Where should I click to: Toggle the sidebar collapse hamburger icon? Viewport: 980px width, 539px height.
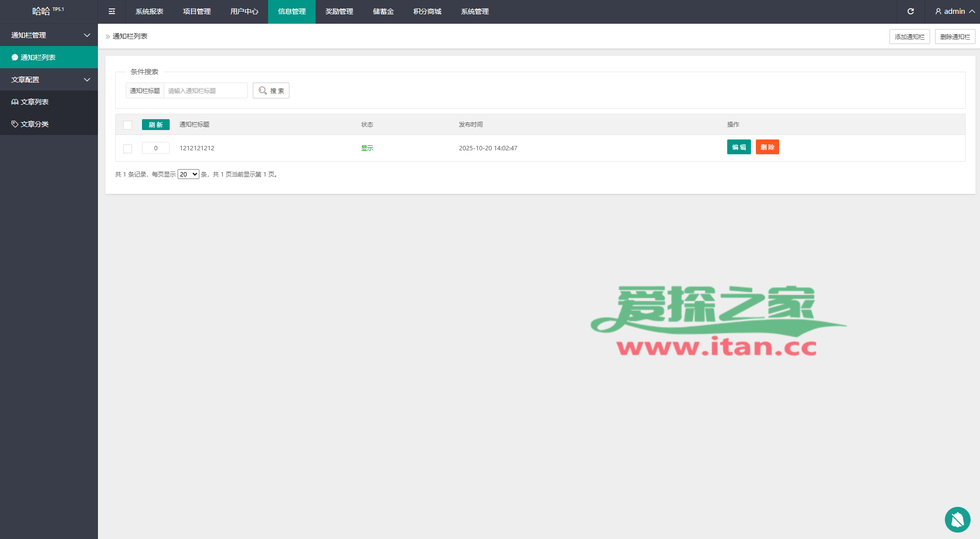112,11
